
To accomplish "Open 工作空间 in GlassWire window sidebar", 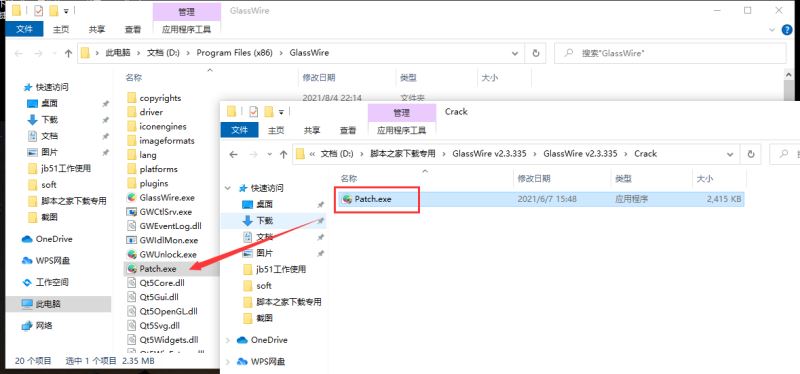I will click(52, 282).
